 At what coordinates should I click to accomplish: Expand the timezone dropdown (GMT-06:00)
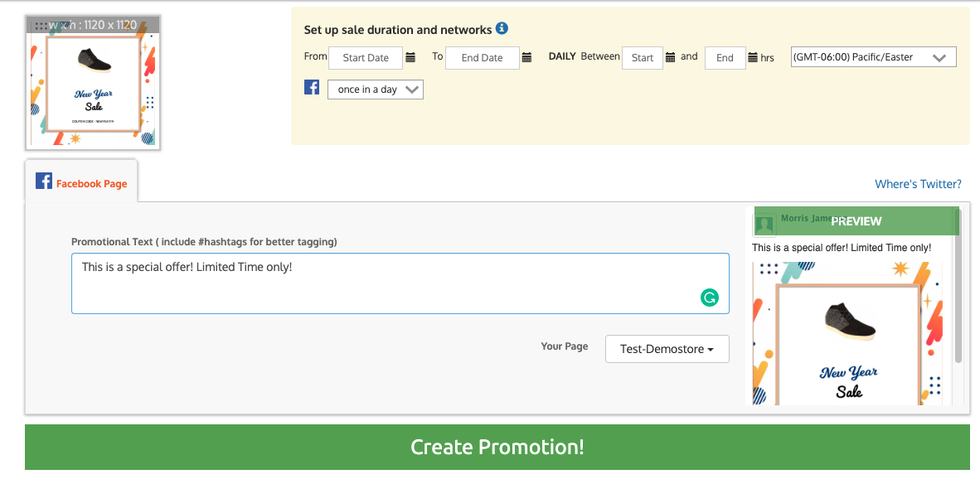tap(873, 57)
